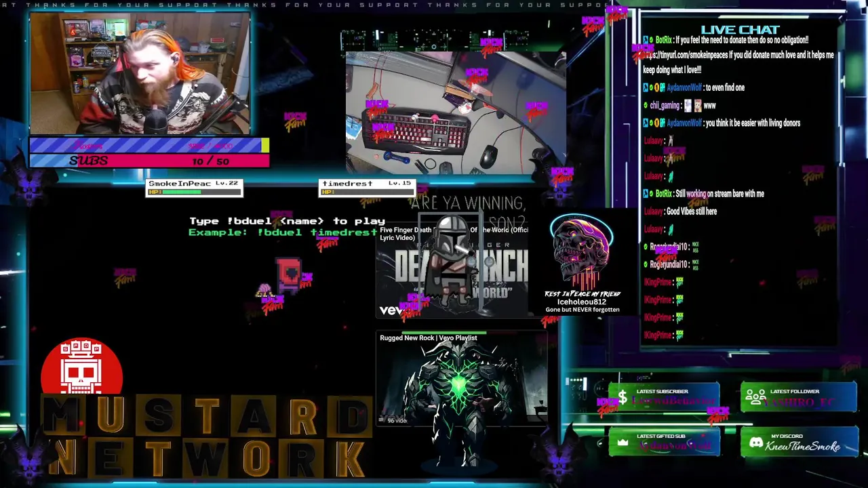868x488 pixels.
Task: Click Lulaavy's 'Good Vibes still here' message
Action: 692,211
